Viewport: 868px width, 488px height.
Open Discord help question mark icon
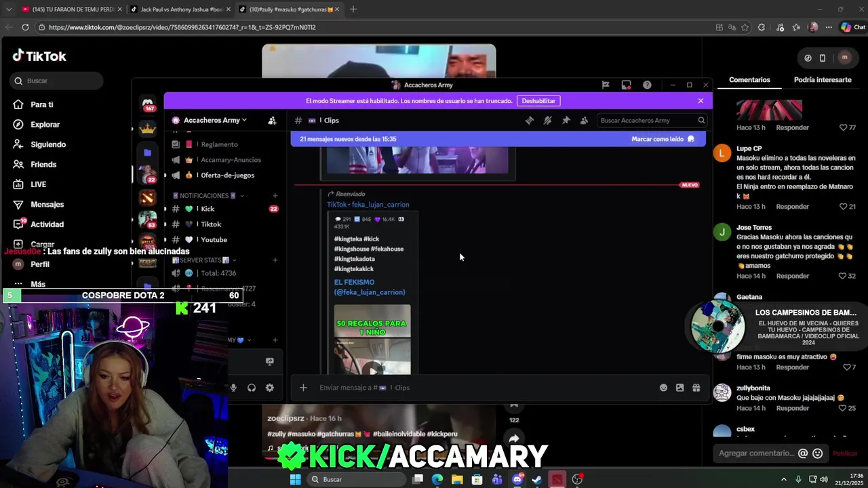[x=647, y=85]
